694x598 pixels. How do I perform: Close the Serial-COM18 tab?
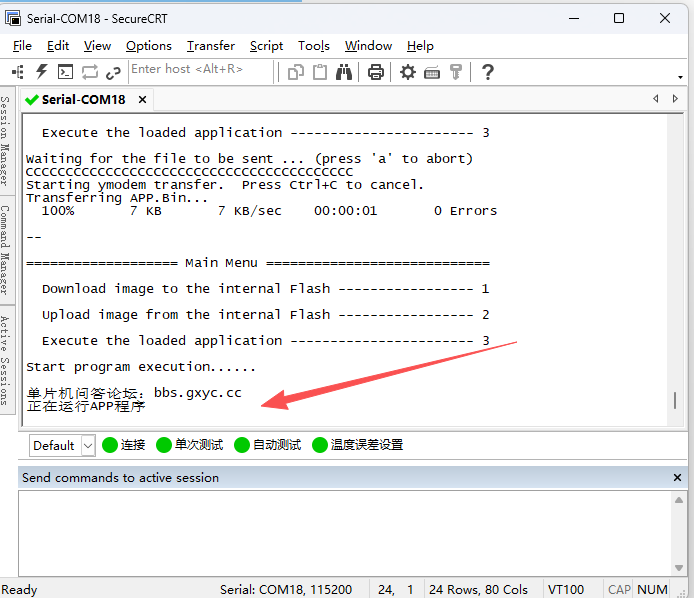click(x=143, y=100)
